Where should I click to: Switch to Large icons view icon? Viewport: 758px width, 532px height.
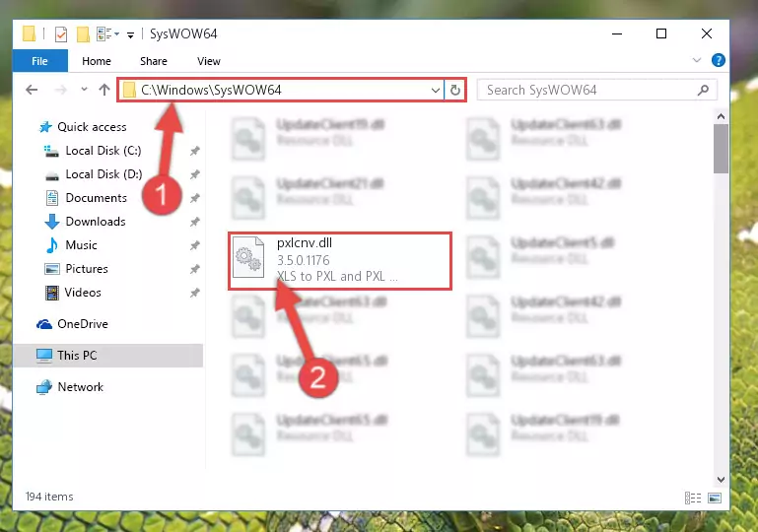715,498
